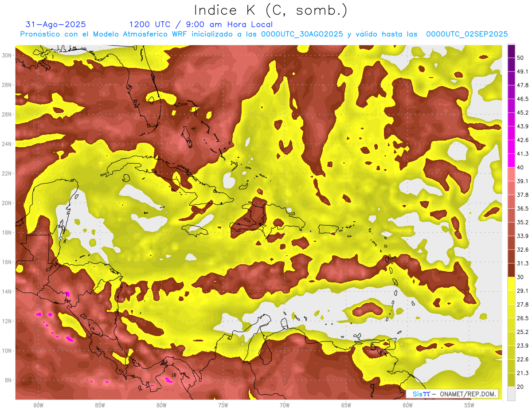The image size is (532, 411).
Task: Click the legend value '33.9'
Action: click(x=523, y=236)
